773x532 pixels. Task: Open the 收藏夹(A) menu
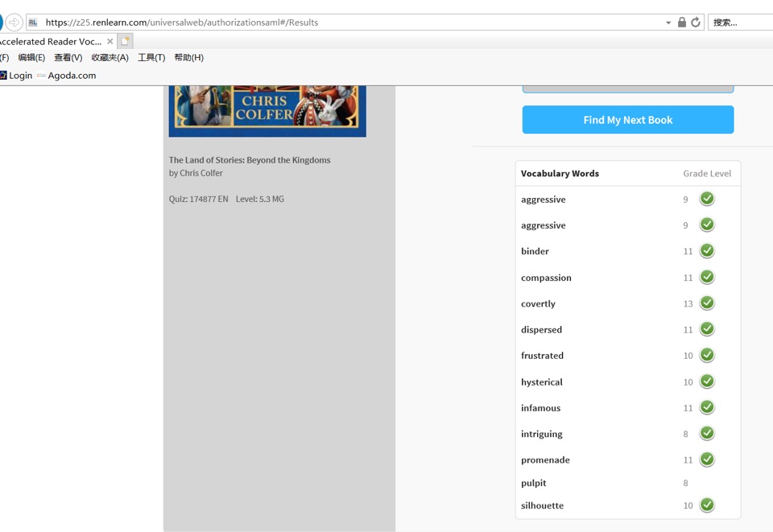[110, 58]
